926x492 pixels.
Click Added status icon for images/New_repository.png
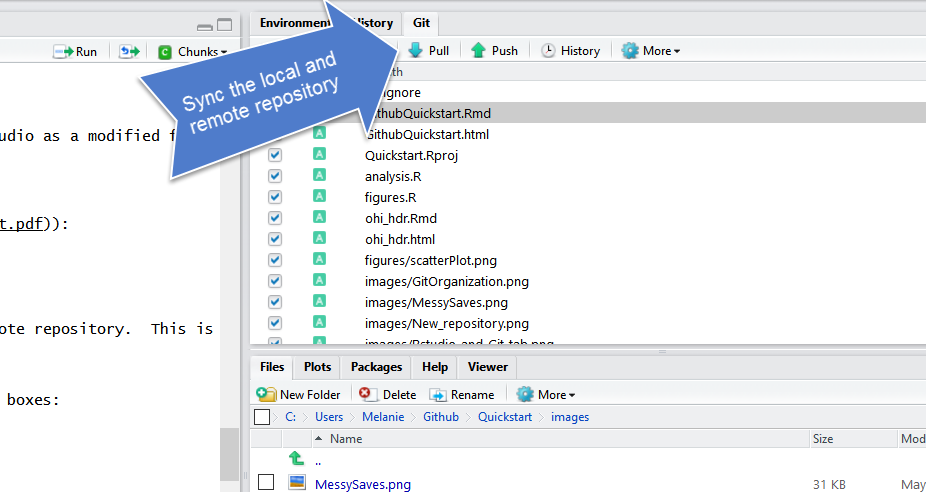pos(319,322)
